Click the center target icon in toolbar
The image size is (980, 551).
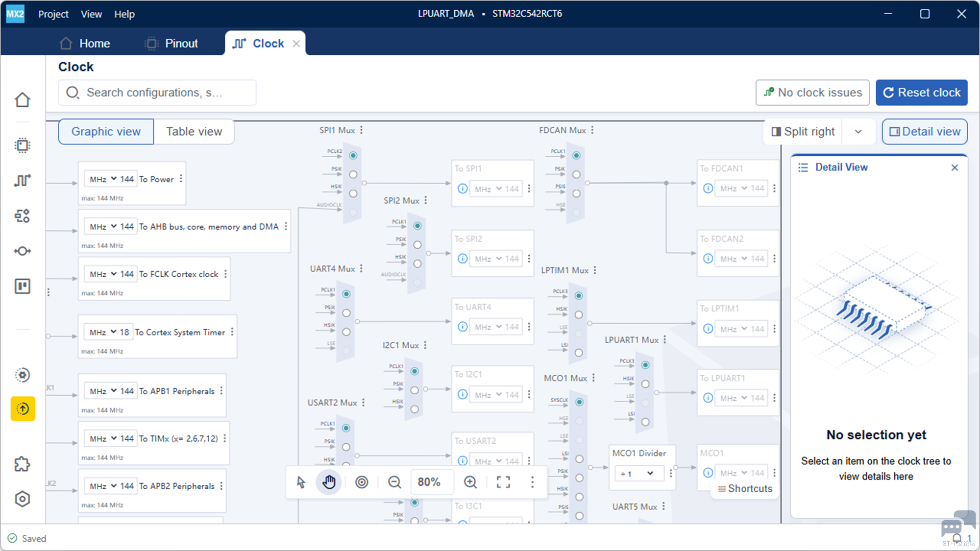[362, 482]
